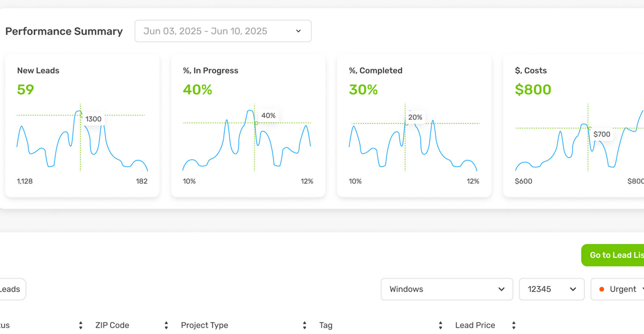Open the New Leads summary card
The width and height of the screenshot is (644, 334).
82,126
